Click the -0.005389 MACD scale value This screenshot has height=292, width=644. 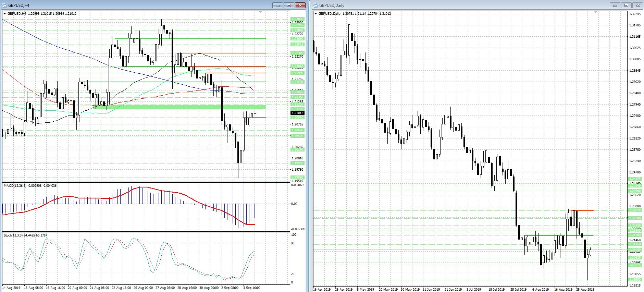[x=298, y=229]
